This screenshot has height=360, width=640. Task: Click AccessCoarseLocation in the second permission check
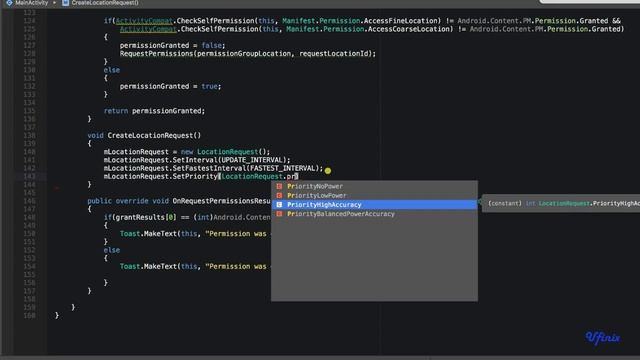point(410,29)
